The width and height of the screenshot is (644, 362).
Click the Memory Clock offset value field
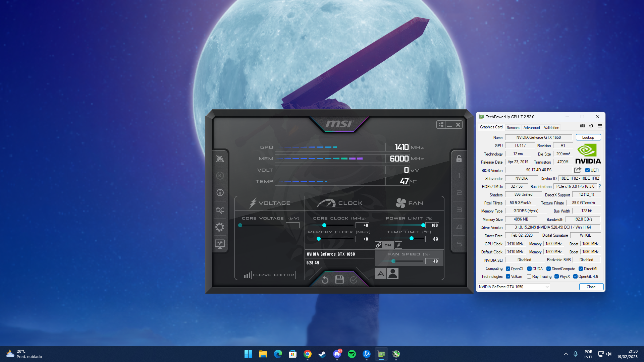(x=362, y=239)
